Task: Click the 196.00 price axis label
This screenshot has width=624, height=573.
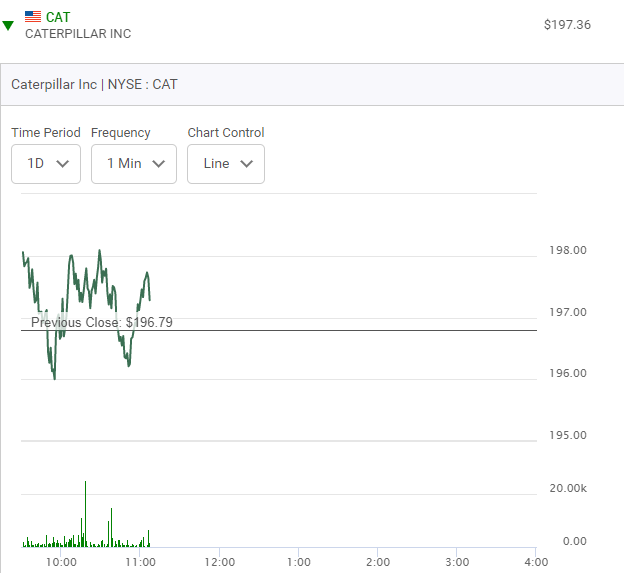Action: click(568, 373)
